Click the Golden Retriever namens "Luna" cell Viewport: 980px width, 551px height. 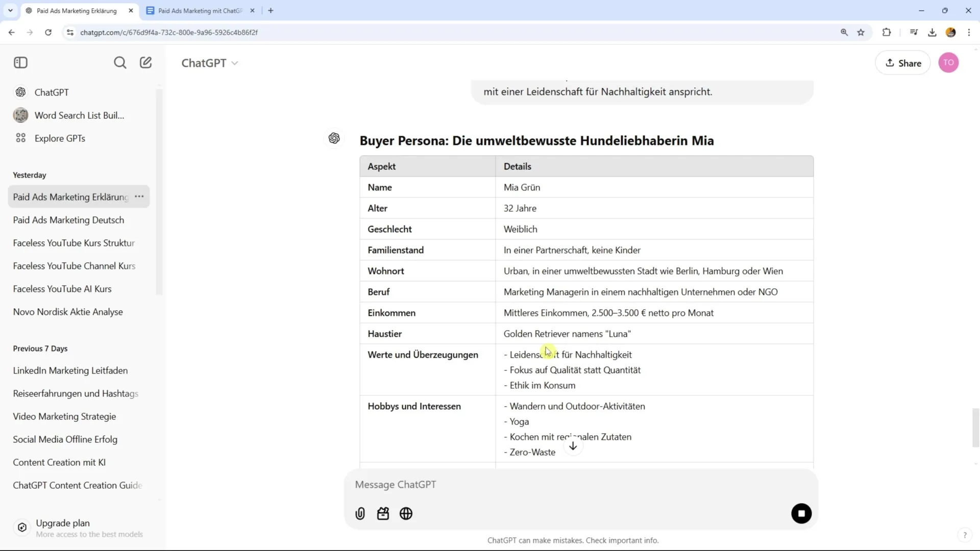654,334
